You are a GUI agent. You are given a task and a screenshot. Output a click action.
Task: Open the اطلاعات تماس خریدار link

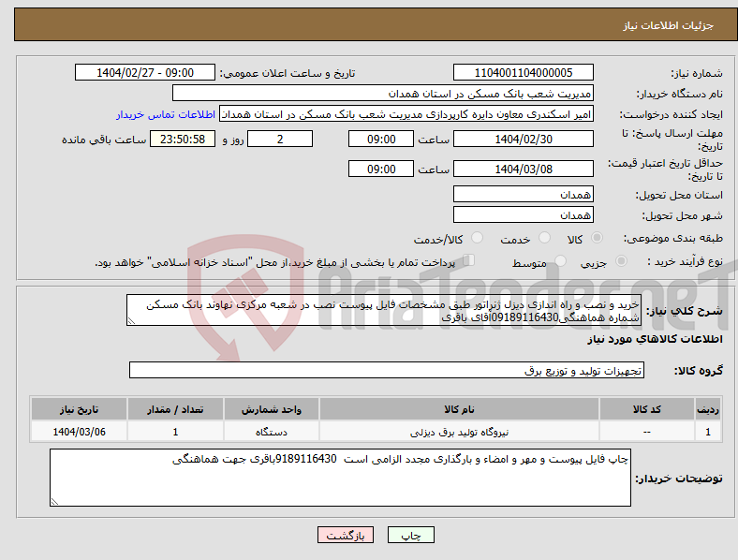[166, 114]
